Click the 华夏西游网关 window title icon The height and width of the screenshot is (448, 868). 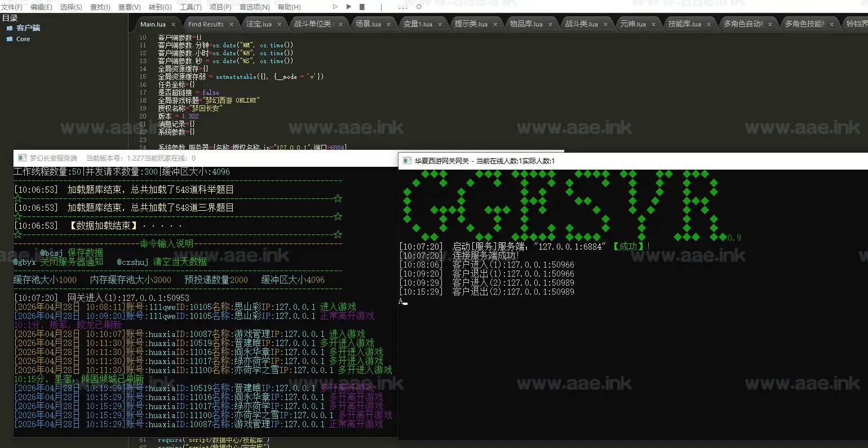[x=407, y=161]
